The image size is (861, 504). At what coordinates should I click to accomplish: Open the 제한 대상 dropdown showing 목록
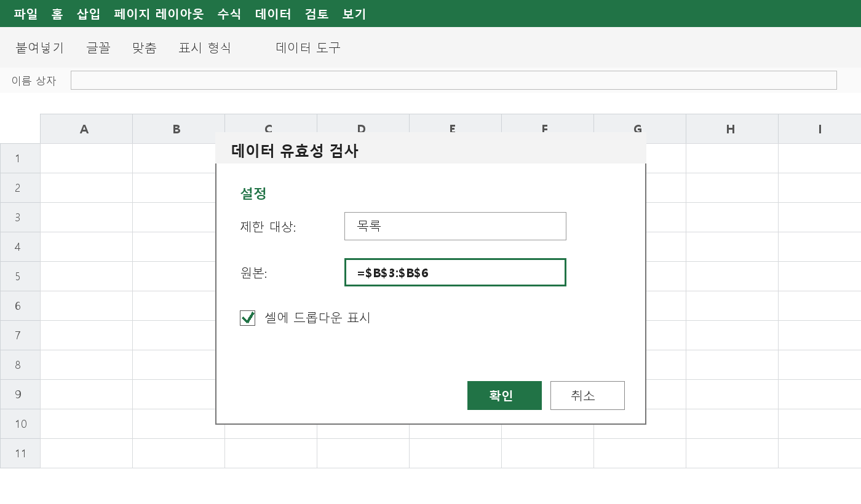(x=455, y=226)
